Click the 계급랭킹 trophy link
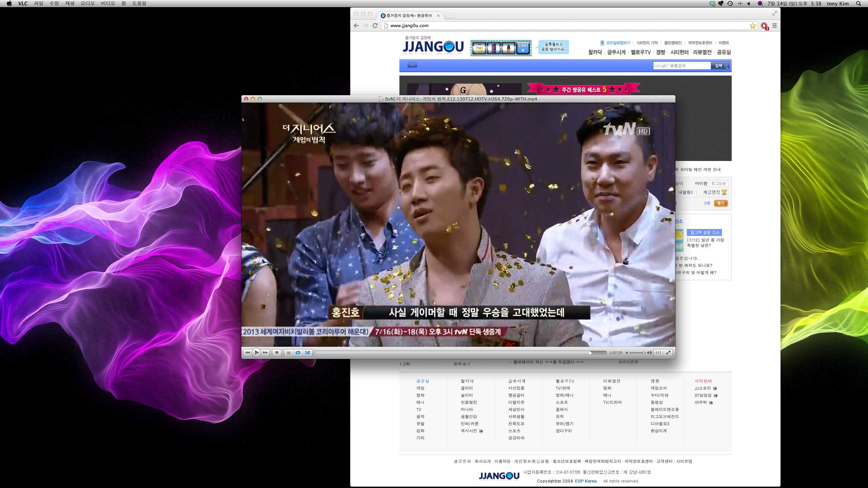The width and height of the screenshot is (868, 488). [715, 192]
